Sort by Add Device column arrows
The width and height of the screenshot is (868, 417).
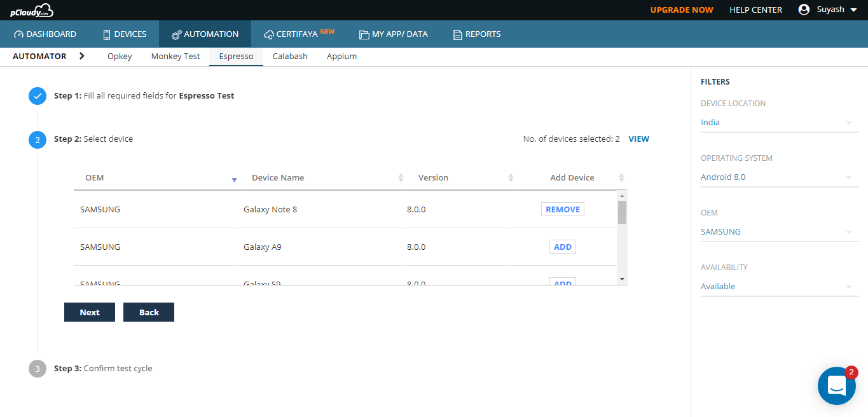tap(622, 178)
